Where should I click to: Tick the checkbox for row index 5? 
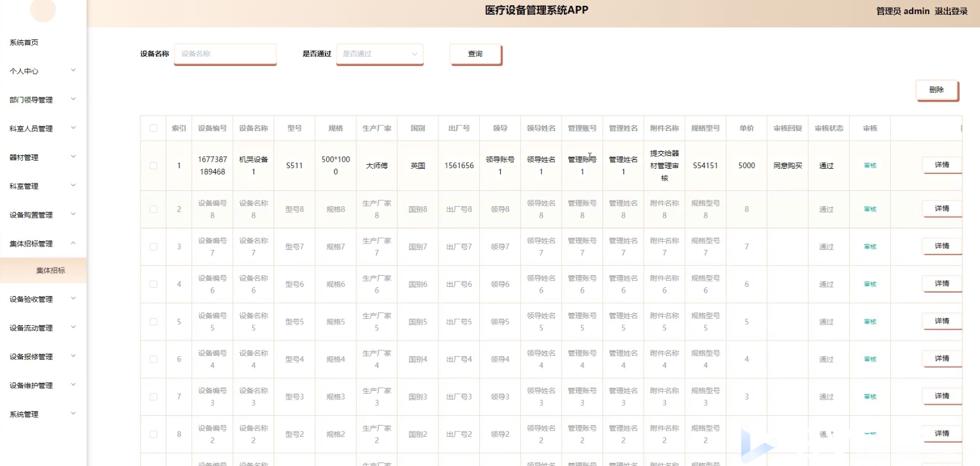click(153, 322)
